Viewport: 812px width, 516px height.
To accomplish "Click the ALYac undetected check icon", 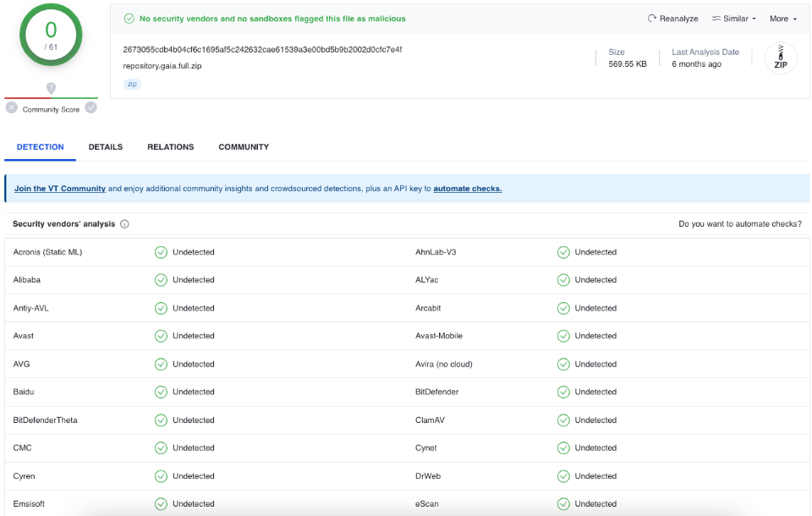I will click(x=563, y=280).
